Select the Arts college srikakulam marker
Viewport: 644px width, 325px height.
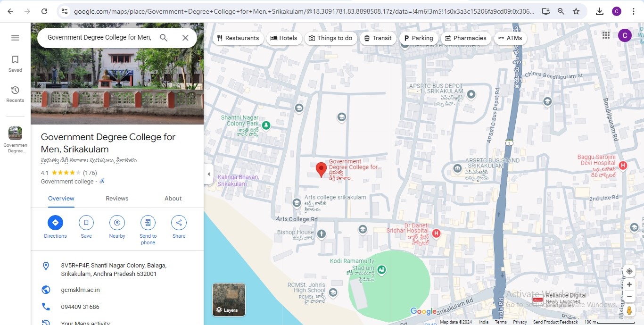[297, 203]
